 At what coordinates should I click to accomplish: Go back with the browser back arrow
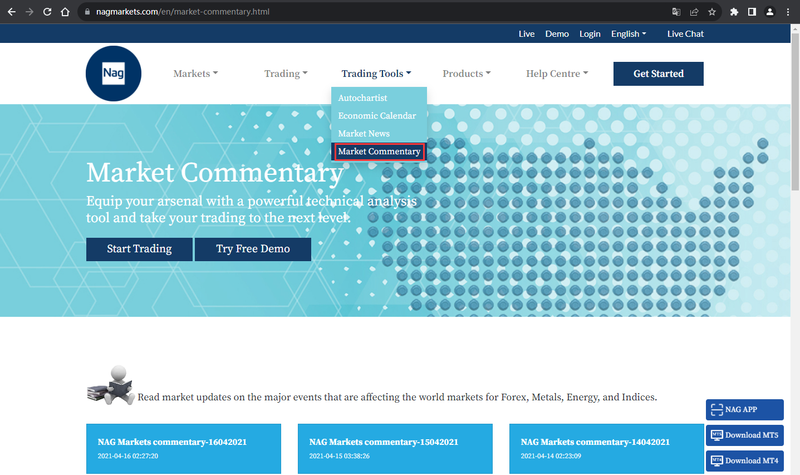(x=11, y=12)
